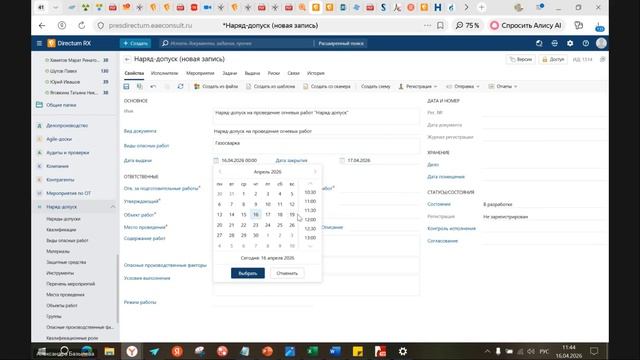
Task: Open Делопроизводство module
Action: click(67, 126)
